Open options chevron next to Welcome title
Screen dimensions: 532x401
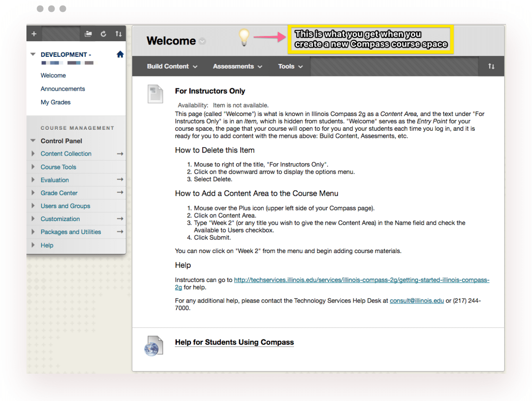tap(202, 41)
